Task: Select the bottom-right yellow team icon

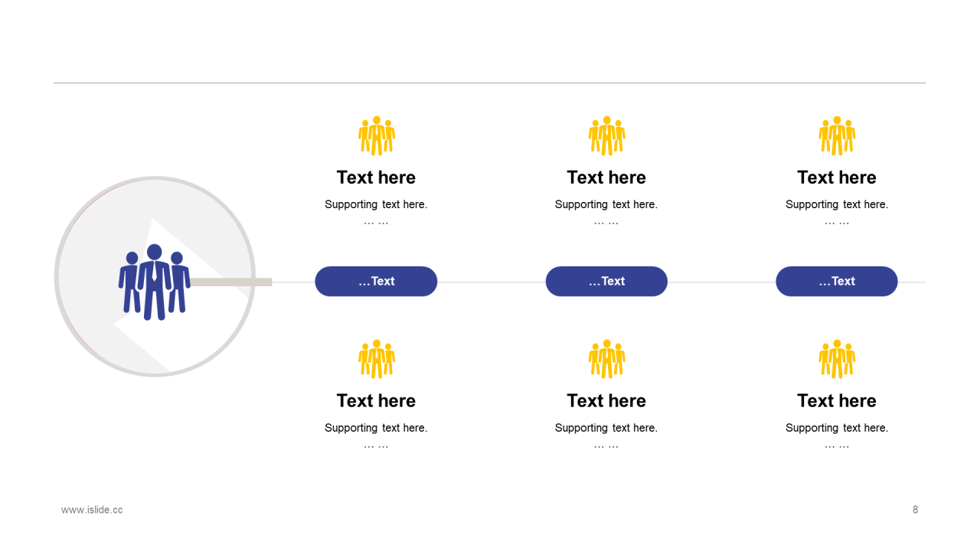Action: click(837, 360)
